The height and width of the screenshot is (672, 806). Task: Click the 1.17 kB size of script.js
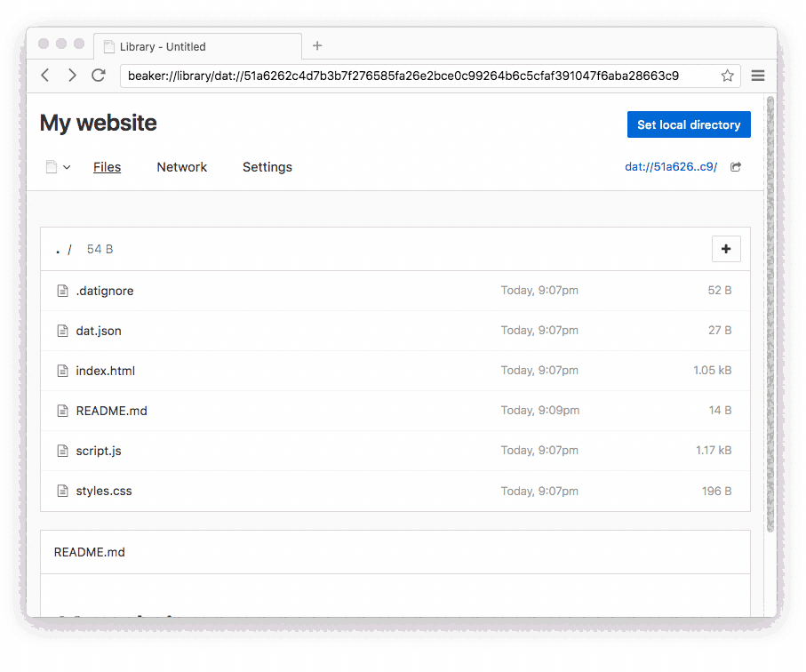(714, 451)
